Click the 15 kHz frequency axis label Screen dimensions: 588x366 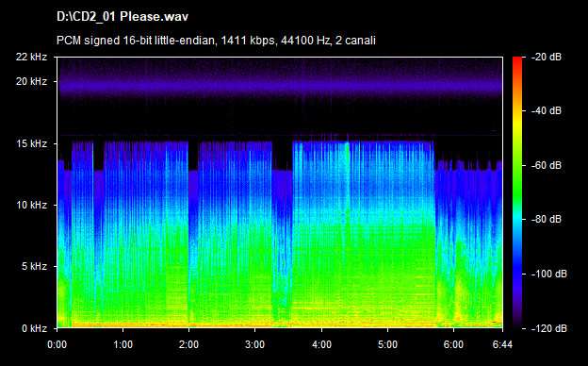[x=31, y=143]
